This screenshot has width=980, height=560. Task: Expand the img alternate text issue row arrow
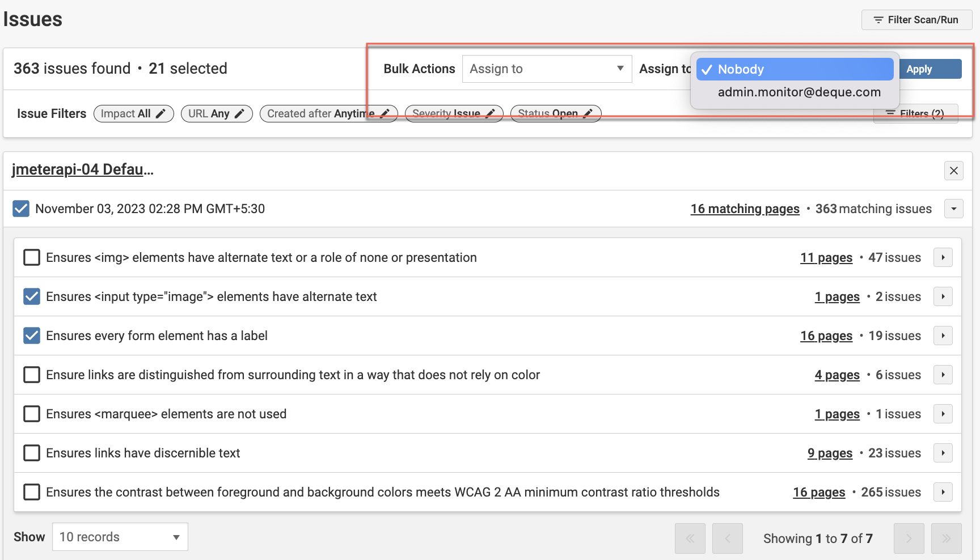coord(943,258)
